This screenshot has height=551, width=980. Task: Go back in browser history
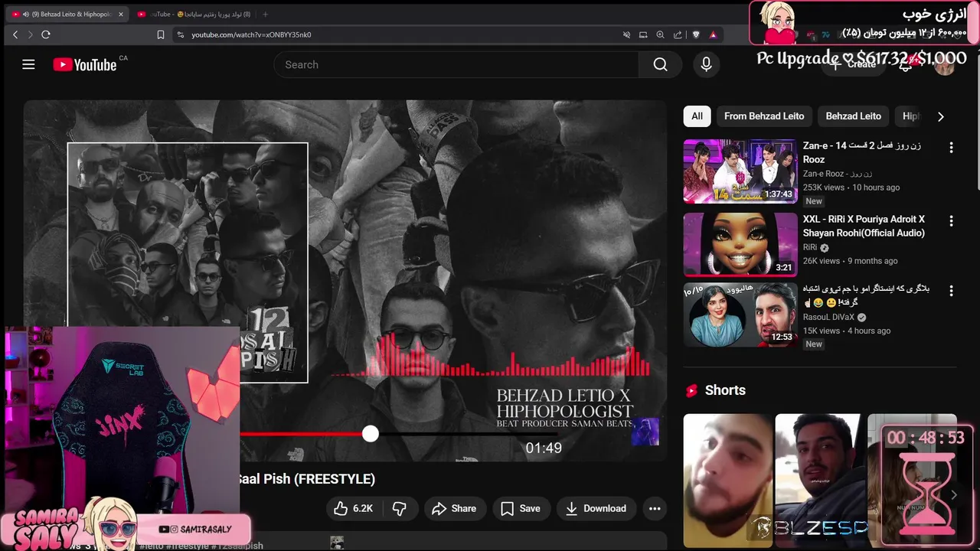(x=15, y=34)
